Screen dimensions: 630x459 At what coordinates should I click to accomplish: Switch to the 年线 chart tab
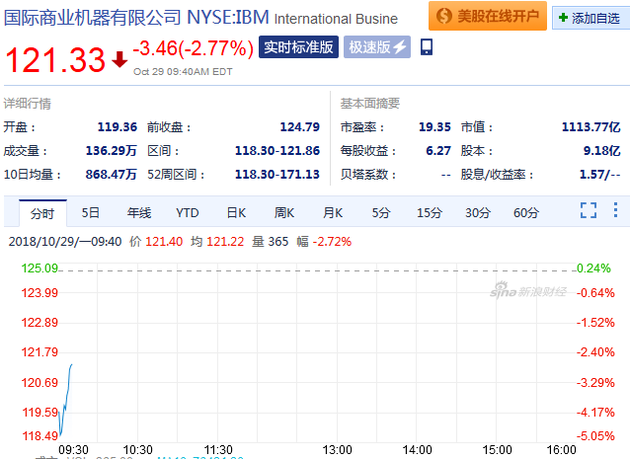[139, 212]
